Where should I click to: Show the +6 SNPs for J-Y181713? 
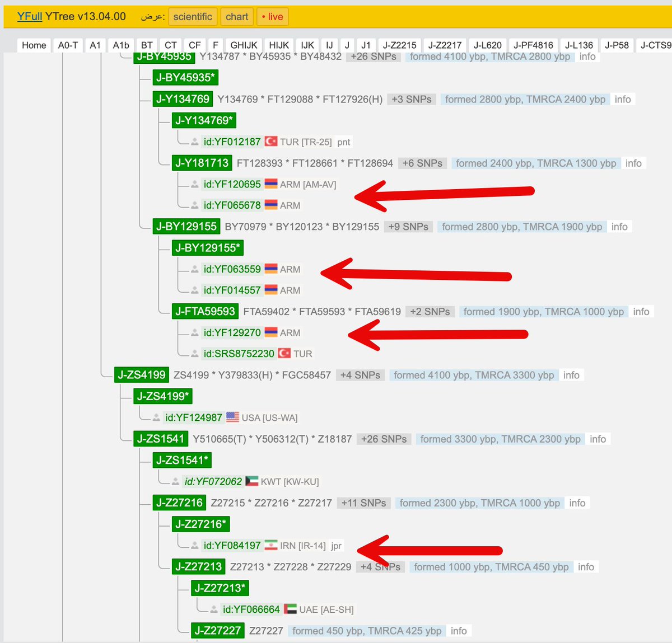click(x=423, y=163)
